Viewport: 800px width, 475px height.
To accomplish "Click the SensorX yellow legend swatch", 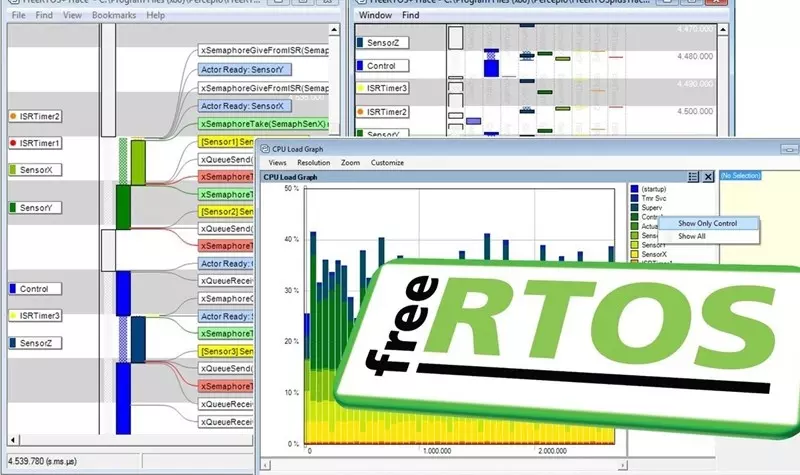I will (x=634, y=254).
